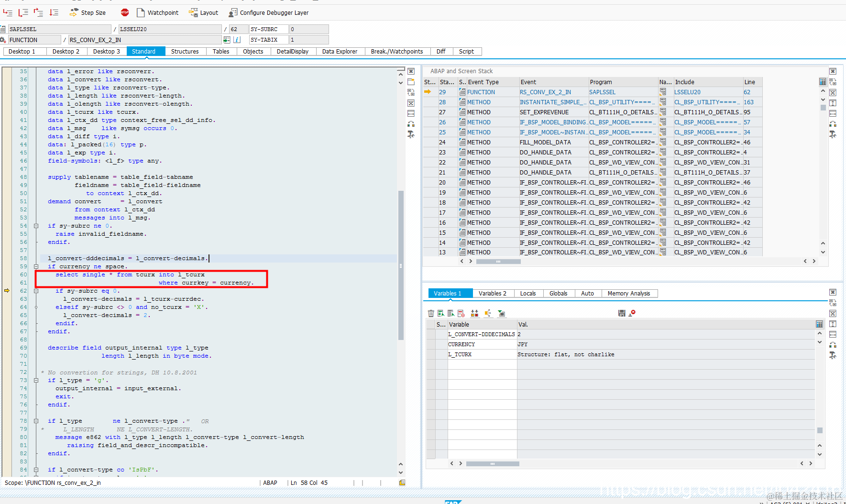Click the red stop breakpoint icon
Image resolution: width=846 pixels, height=504 pixels.
tap(125, 12)
